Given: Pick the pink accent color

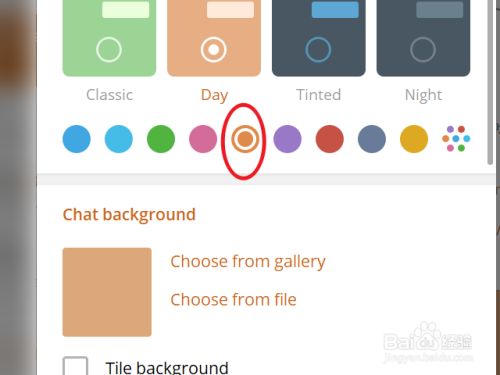Looking at the screenshot, I should [x=203, y=139].
